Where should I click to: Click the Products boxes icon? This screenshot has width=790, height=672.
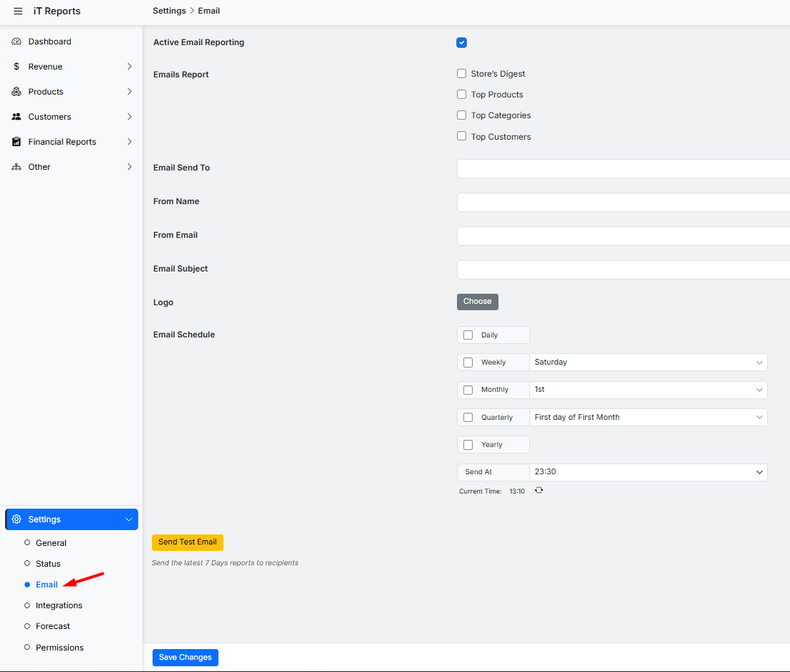(16, 92)
